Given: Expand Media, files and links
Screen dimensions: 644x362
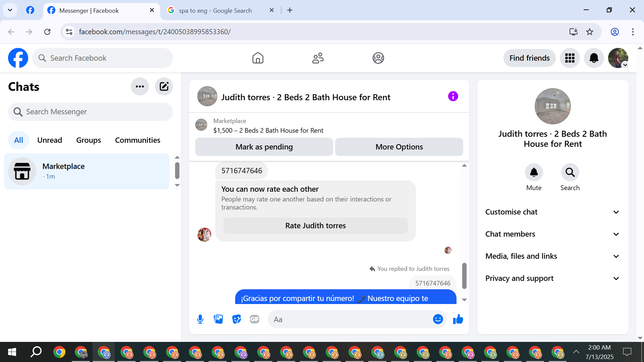Looking at the screenshot, I should pyautogui.click(x=552, y=256).
